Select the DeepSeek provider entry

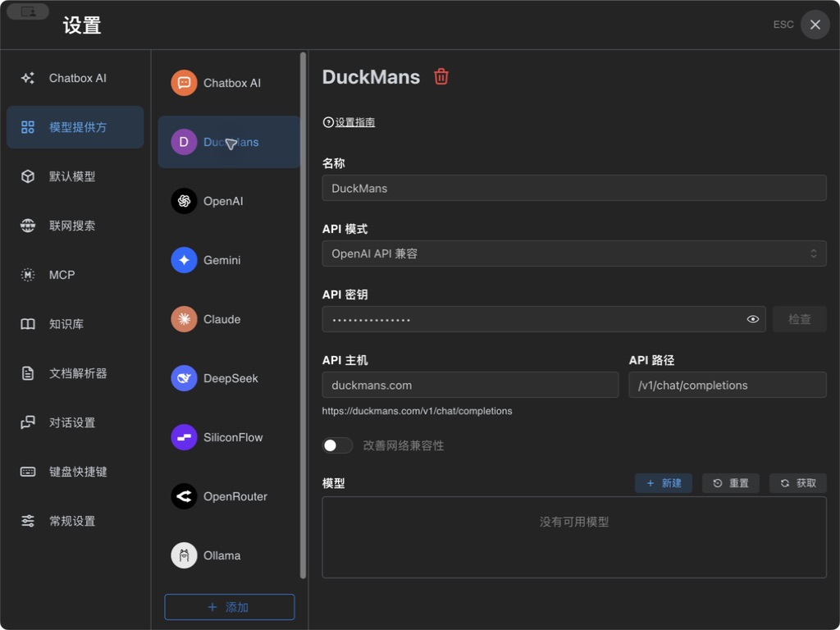(x=229, y=378)
